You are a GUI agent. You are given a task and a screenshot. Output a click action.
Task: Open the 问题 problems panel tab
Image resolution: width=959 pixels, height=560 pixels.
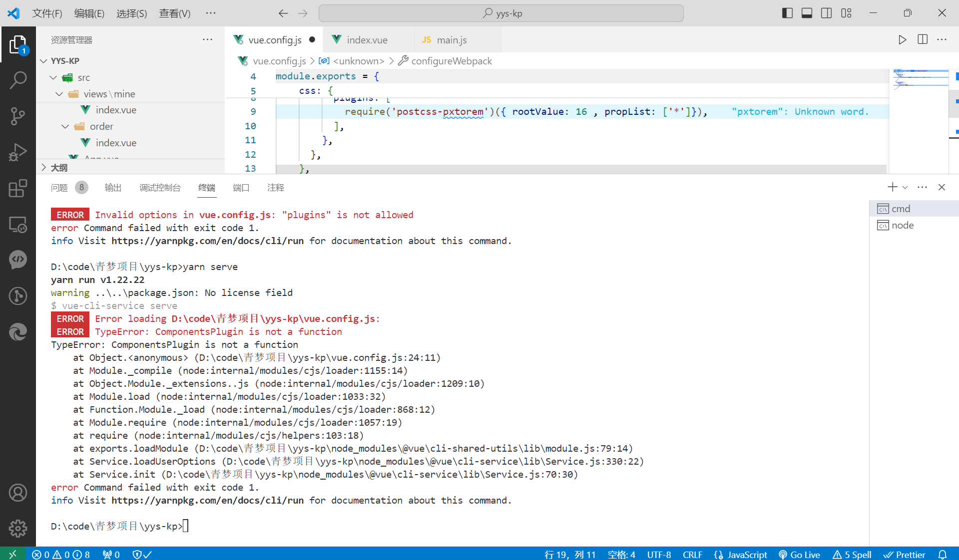pos(59,188)
